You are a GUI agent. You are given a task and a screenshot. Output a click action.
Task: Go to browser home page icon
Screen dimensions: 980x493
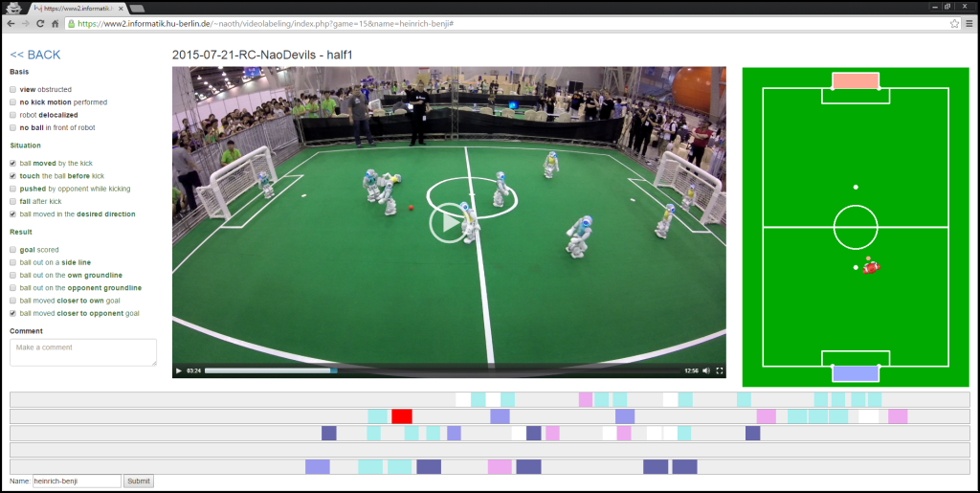56,23
